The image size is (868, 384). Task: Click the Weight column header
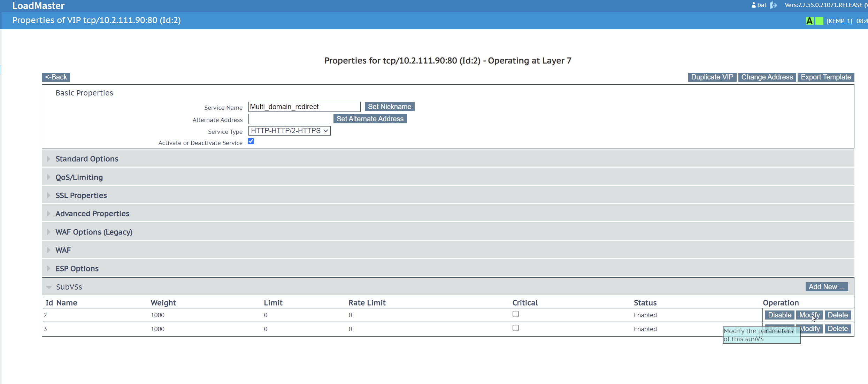(x=163, y=303)
